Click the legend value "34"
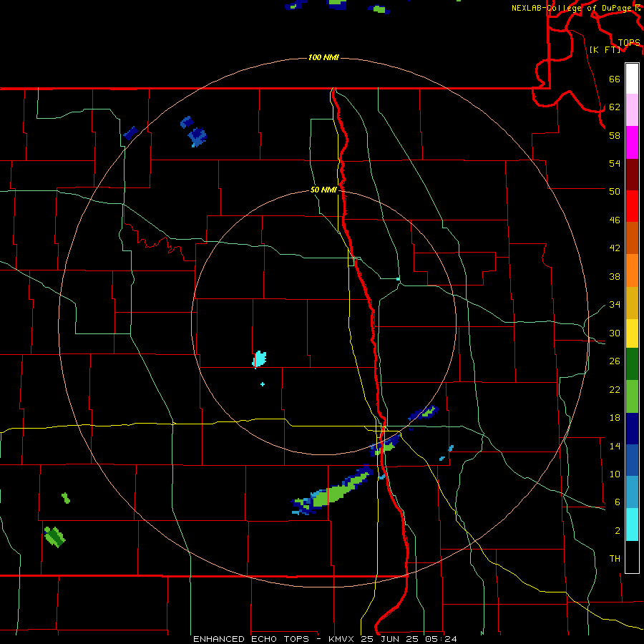644x644 pixels. [615, 305]
